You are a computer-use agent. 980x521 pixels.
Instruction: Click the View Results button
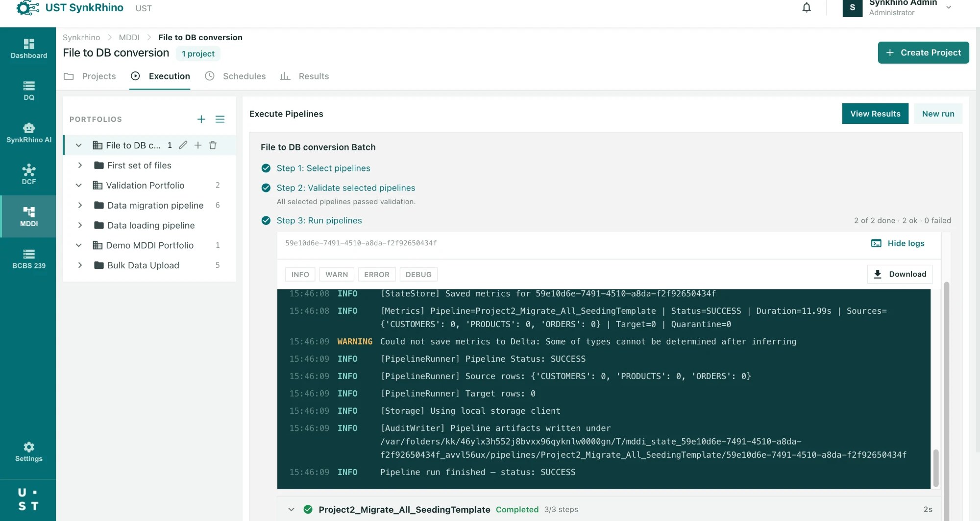875,114
